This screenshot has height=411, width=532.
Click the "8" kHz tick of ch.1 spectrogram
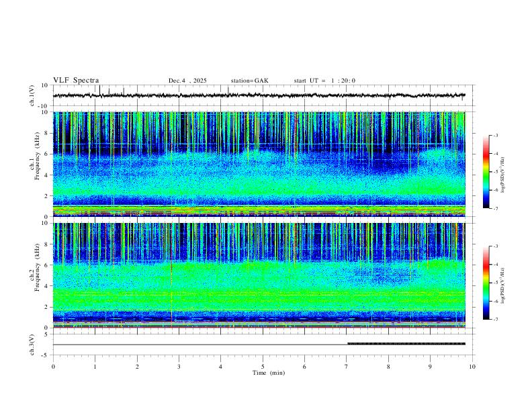click(x=47, y=133)
